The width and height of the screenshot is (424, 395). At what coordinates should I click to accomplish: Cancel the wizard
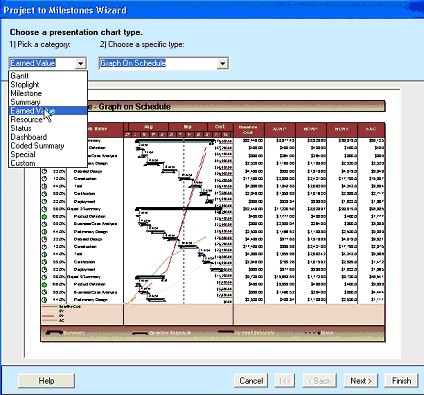pos(251,381)
